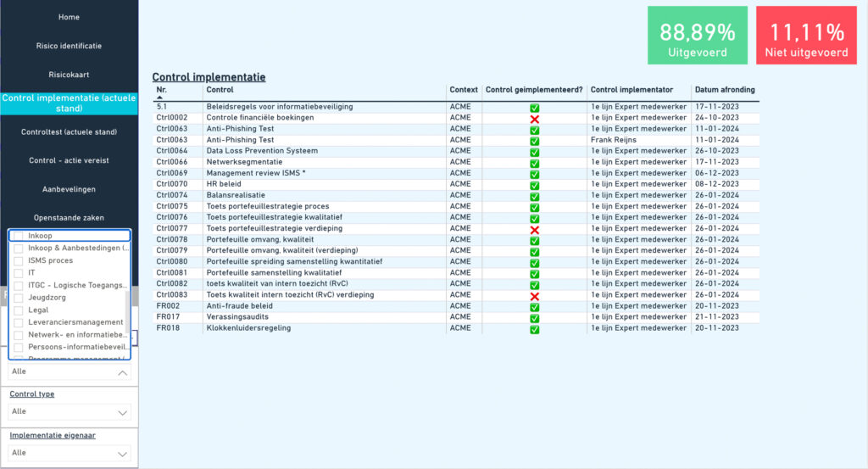Open Control - actie vereist page

(x=70, y=160)
